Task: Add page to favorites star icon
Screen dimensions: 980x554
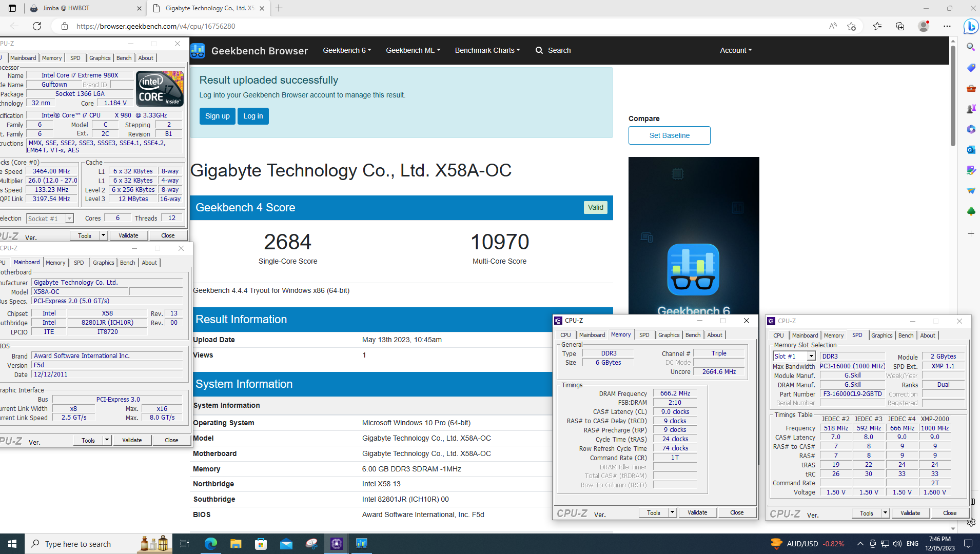Action: (x=852, y=26)
